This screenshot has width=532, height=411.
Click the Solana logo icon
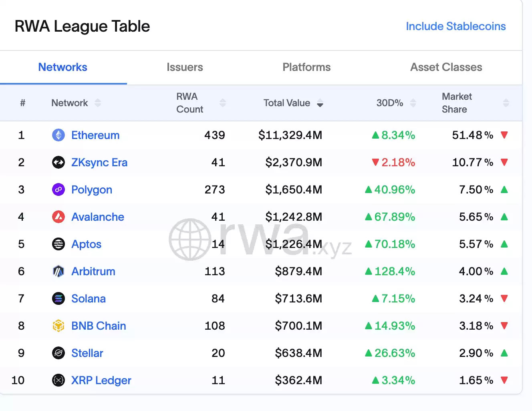(58, 299)
